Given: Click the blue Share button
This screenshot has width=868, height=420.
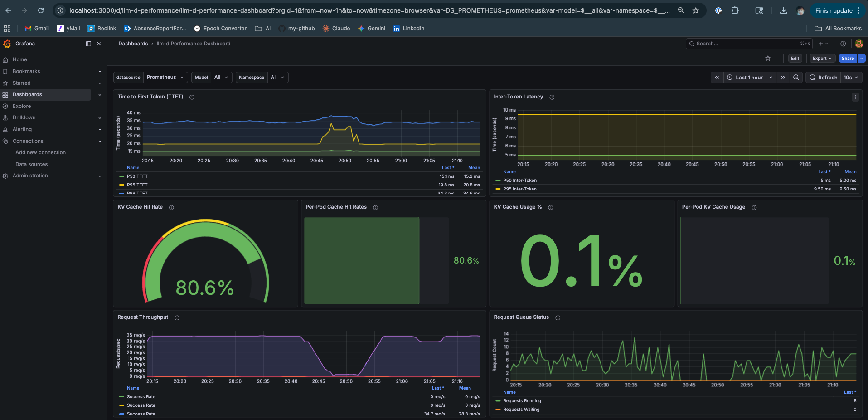Looking at the screenshot, I should pos(847,58).
